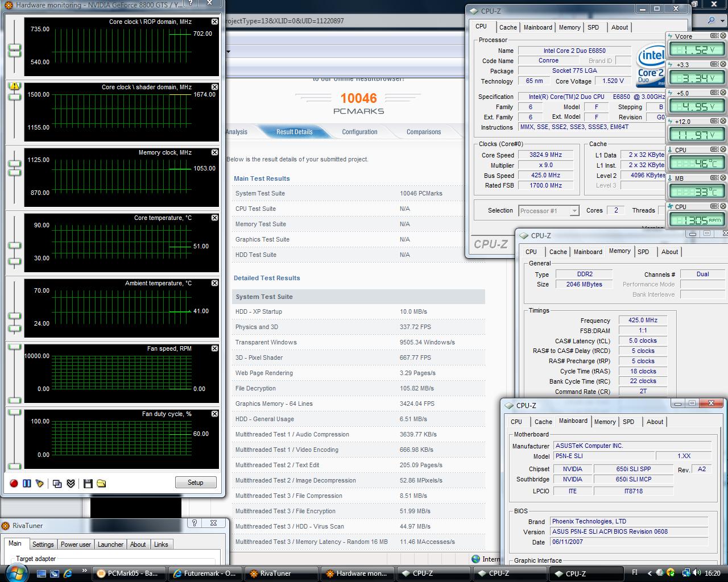Switch to RivaTuner taskbar button
728x582 pixels.
[282, 573]
